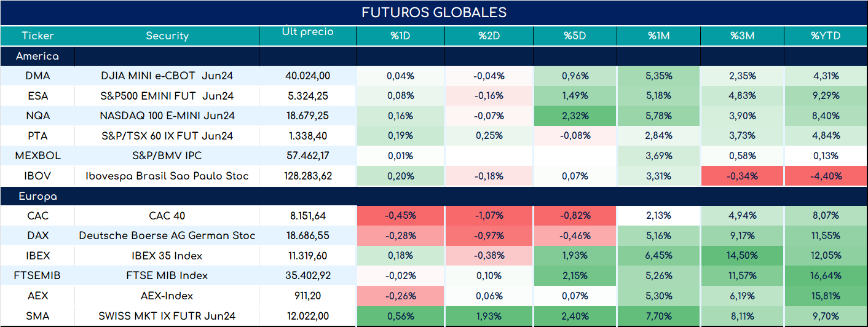Select the Ticker column header
This screenshot has width=868, height=327.
coord(37,36)
